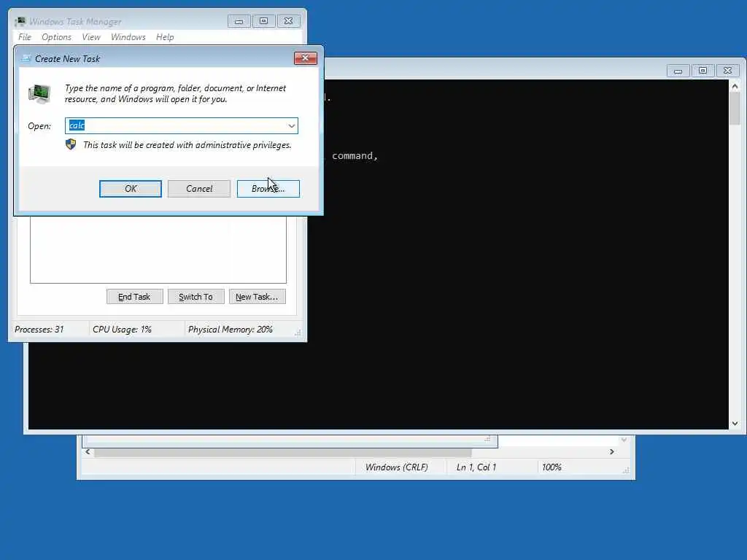Maximize the Windows Task Manager window

pyautogui.click(x=263, y=21)
